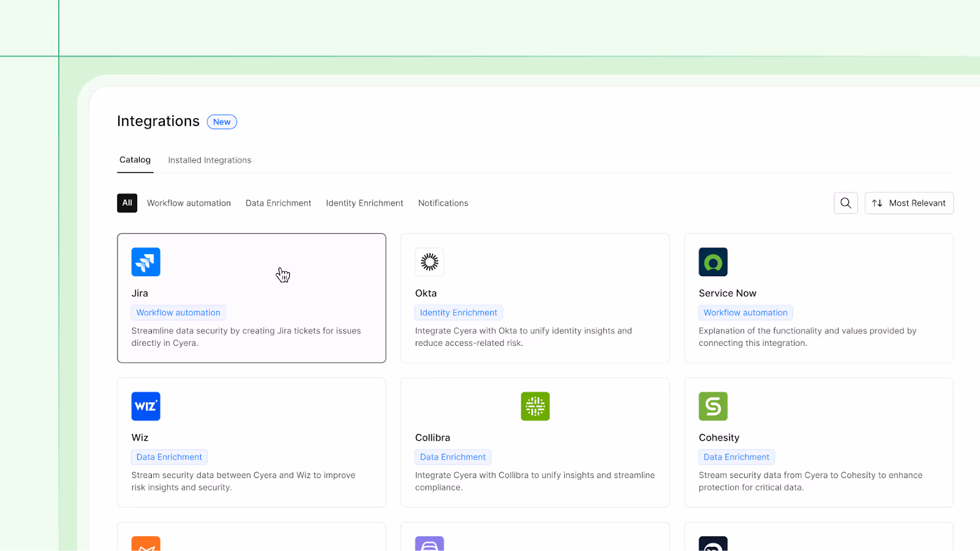
Task: Click text 'Stream security data between Cyera and Wiz'
Action: pos(221,475)
